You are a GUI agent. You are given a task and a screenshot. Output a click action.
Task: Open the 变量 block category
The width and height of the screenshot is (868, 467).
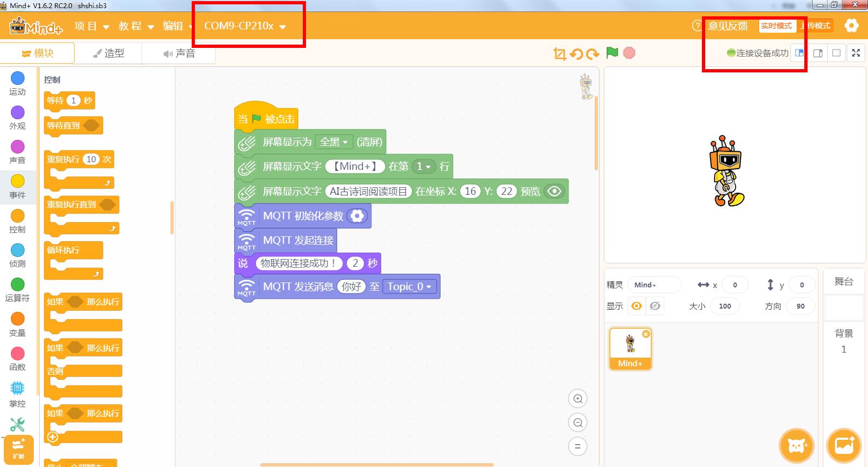pyautogui.click(x=17, y=325)
